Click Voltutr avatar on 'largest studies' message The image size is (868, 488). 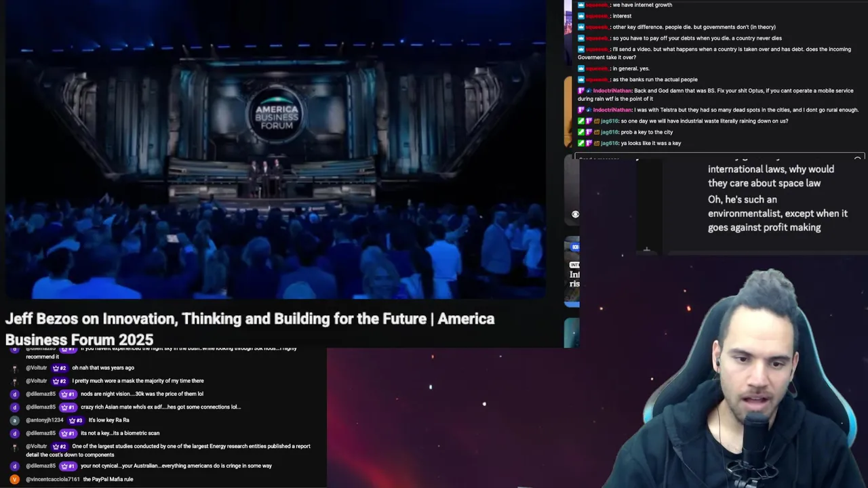click(14, 447)
